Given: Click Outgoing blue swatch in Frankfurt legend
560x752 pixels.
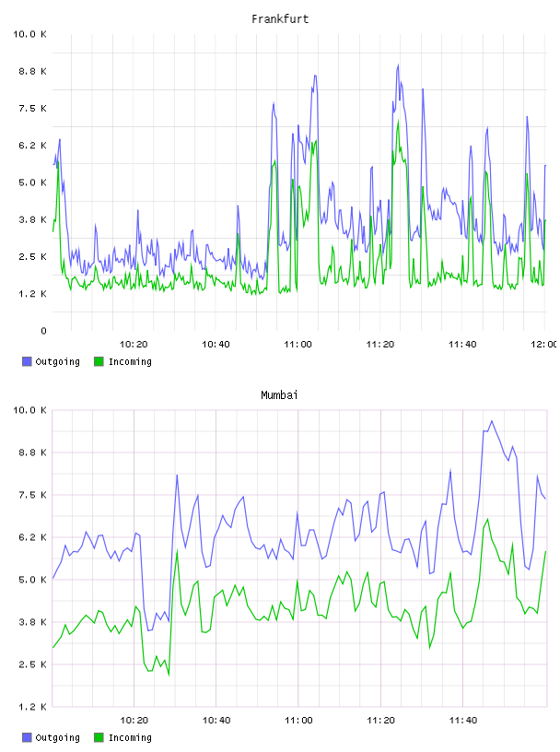Looking at the screenshot, I should pos(27,361).
